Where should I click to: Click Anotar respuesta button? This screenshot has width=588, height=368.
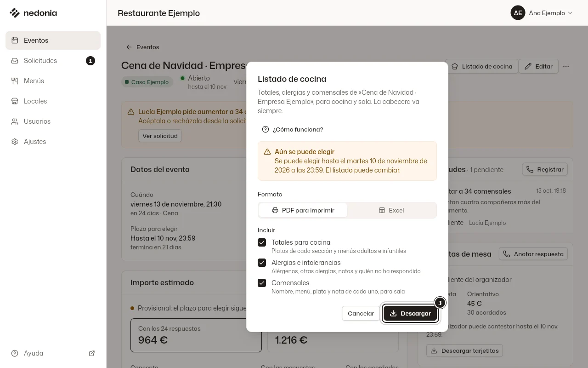point(533,254)
